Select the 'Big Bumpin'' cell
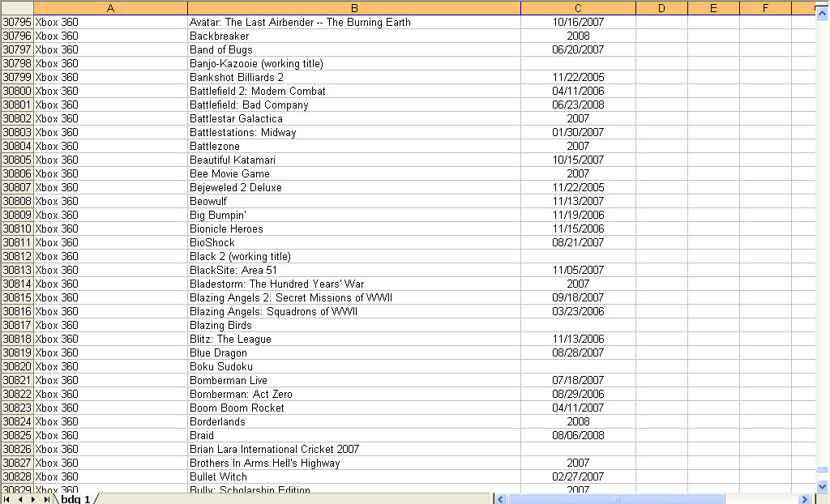The height and width of the screenshot is (504, 830). pyautogui.click(x=354, y=215)
